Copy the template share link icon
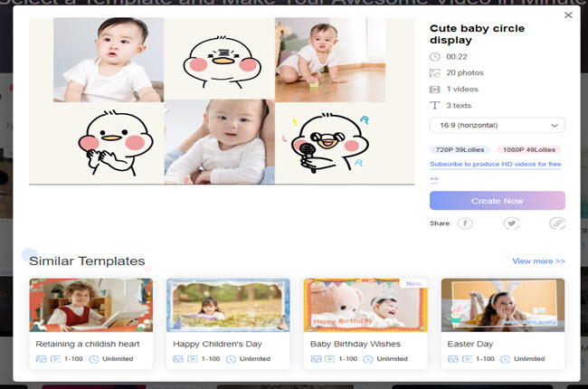Viewport: 588px width, 389px height. [557, 223]
